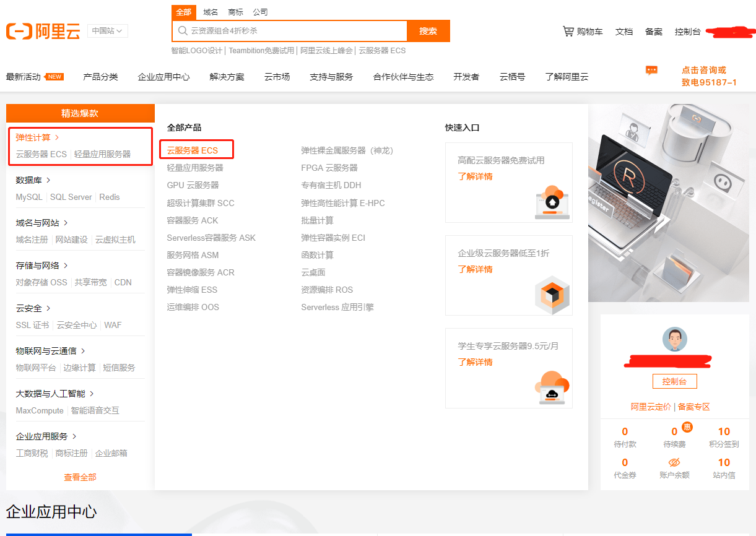
Task: Open FPGA 云服务器 product
Action: click(329, 168)
